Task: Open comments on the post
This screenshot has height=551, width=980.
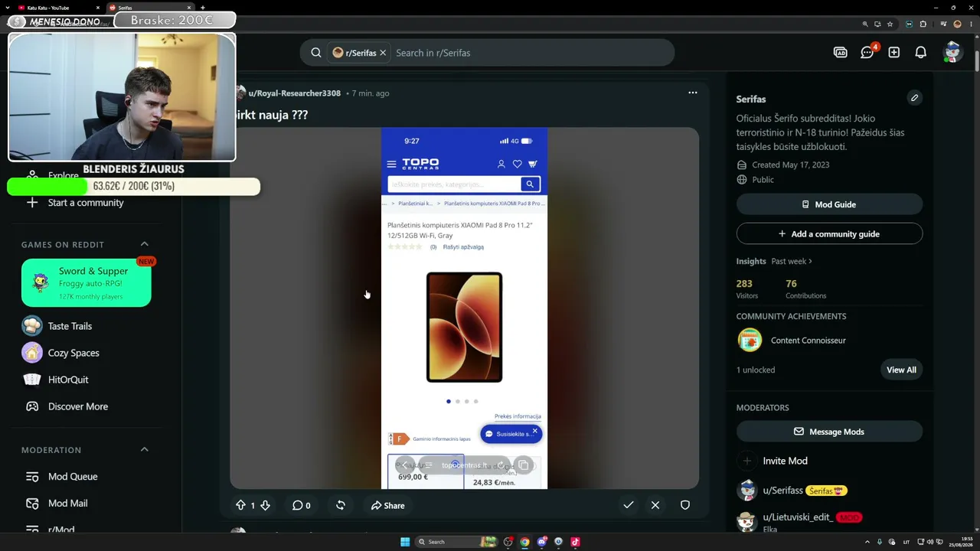Action: (301, 505)
